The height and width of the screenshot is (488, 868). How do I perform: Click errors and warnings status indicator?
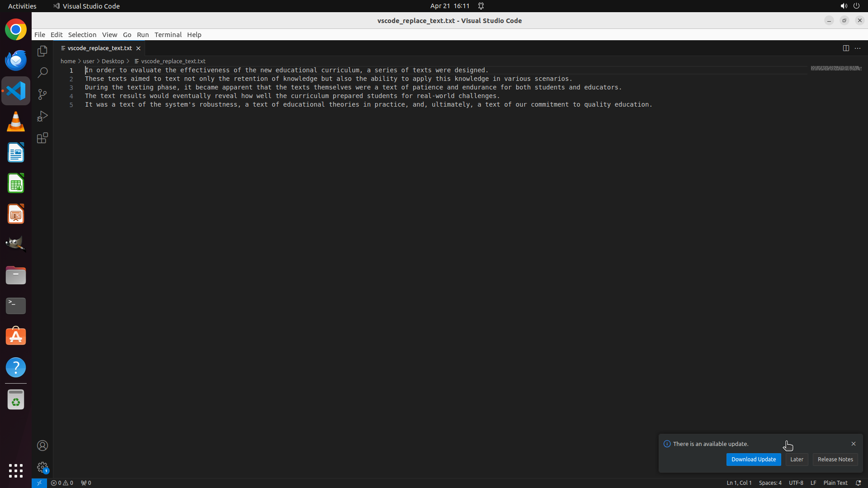tap(62, 483)
